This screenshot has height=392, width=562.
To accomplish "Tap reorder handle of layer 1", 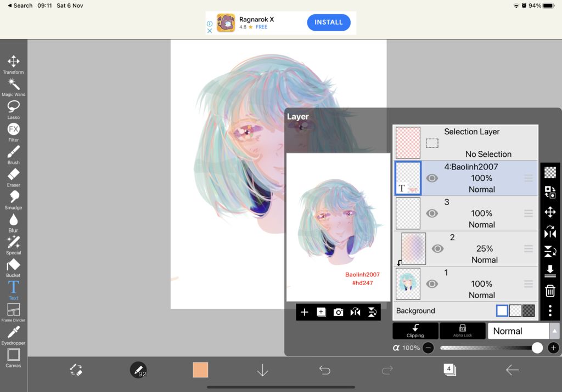I will click(529, 284).
